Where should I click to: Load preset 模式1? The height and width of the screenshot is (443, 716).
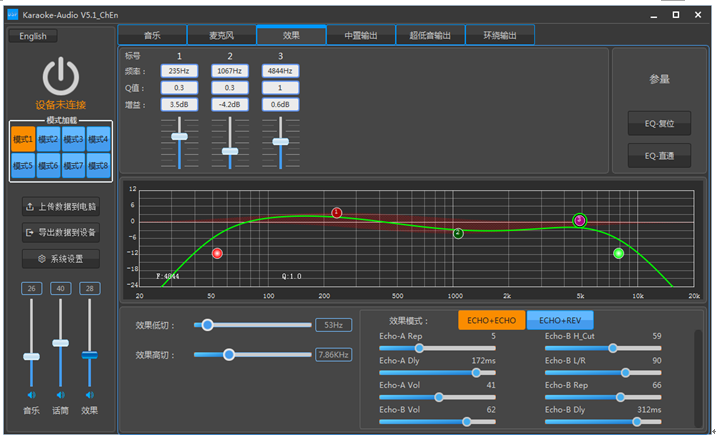23,139
